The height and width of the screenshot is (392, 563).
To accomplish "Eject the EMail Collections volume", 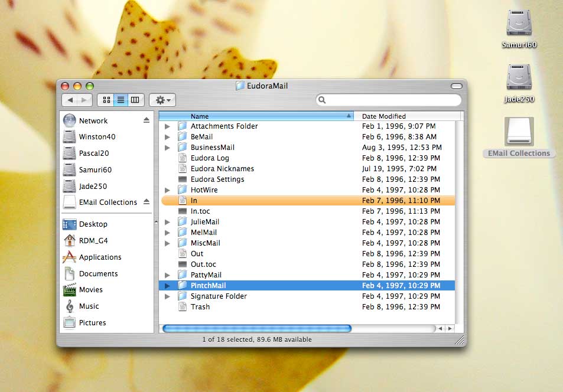I will click(x=147, y=202).
